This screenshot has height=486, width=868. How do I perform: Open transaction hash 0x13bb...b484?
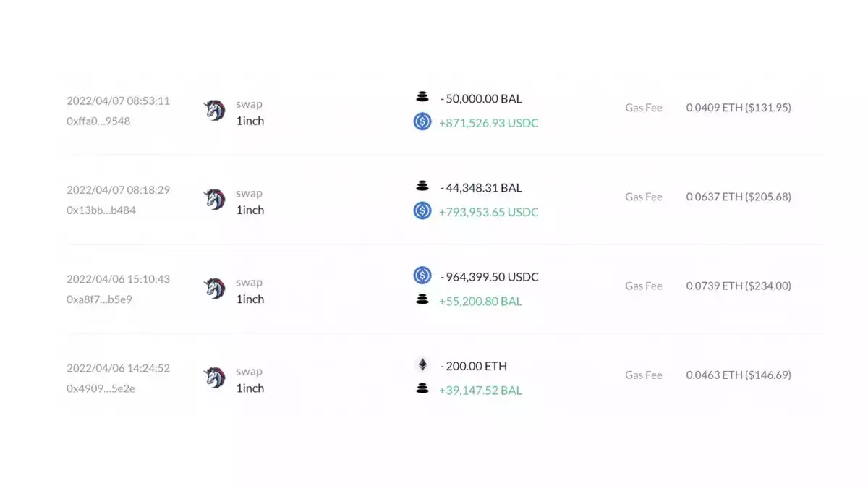[101, 210]
